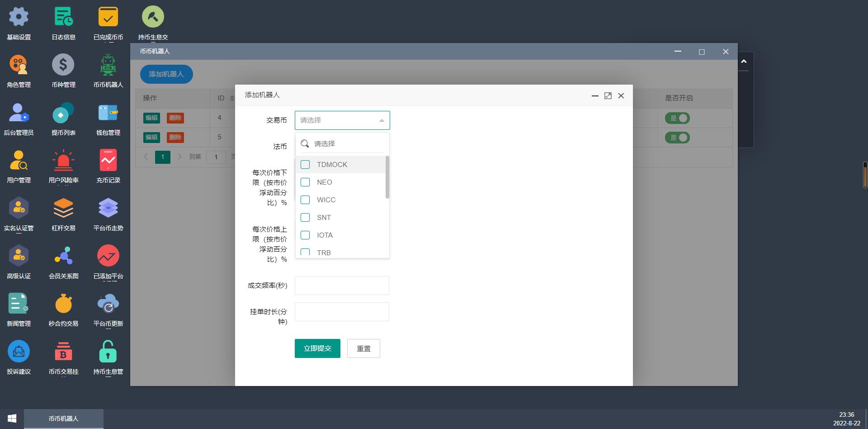868x429 pixels.
Task: Open the 杠杆交易 layers icon
Action: coord(63,208)
